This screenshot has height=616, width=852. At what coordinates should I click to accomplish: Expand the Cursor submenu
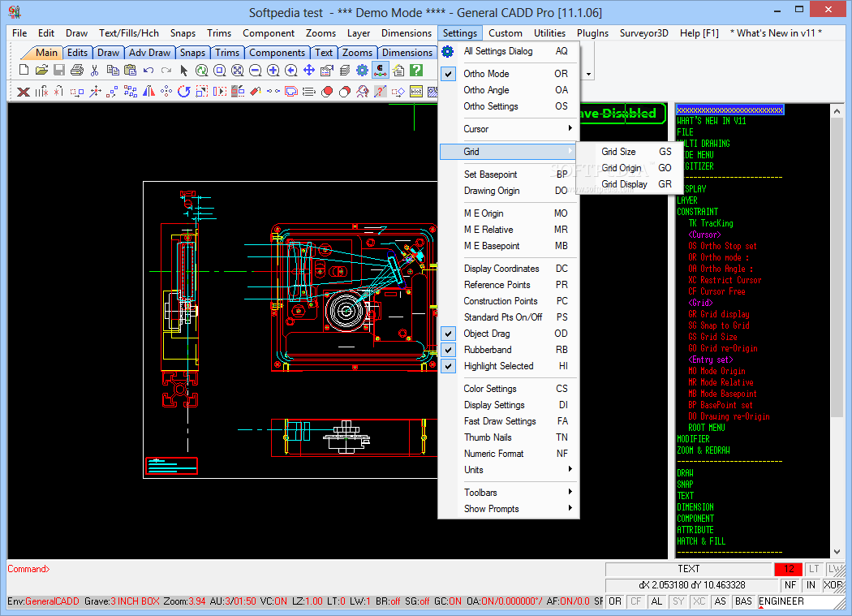[509, 129]
